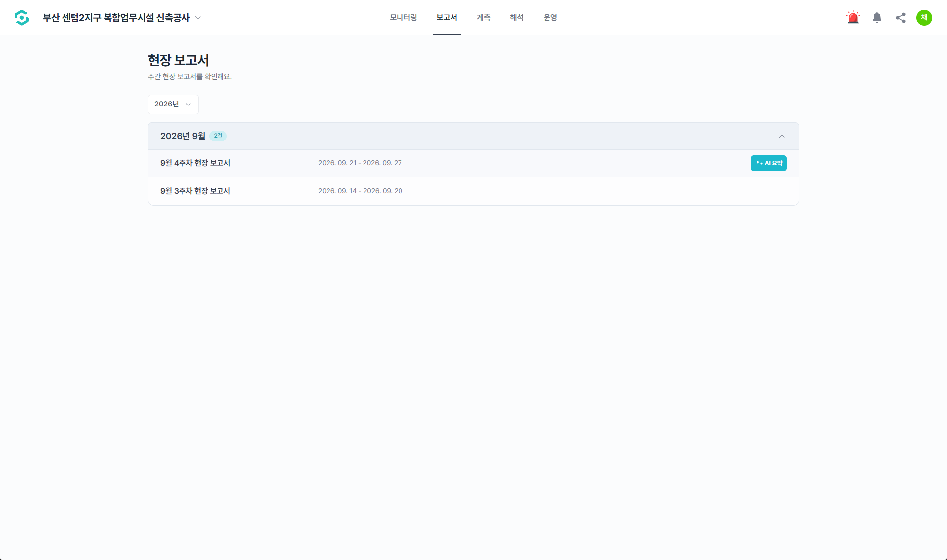Screen dimensions: 947x560
Task: Click date range 2026. 09. 21 - 2026. 09. 27
Action: point(360,163)
